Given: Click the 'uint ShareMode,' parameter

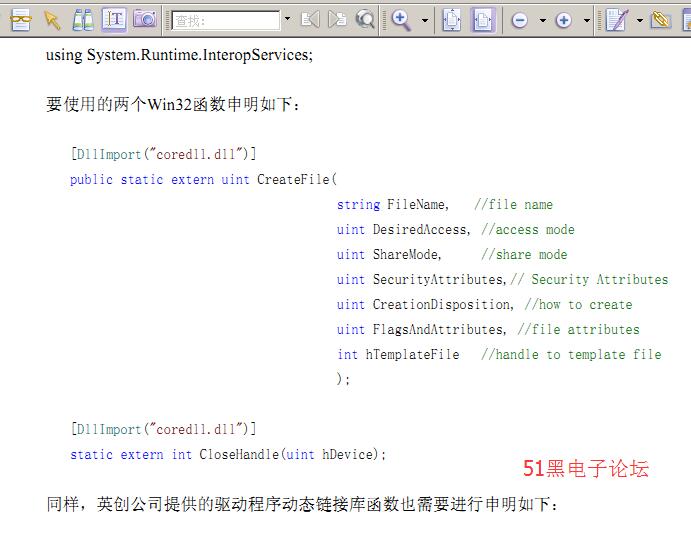Looking at the screenshot, I should click(x=389, y=255).
